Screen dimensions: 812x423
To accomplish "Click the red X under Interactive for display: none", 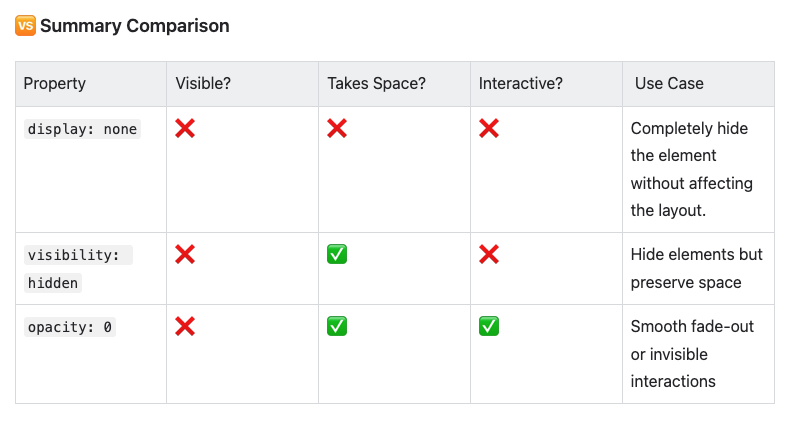I will pyautogui.click(x=489, y=128).
